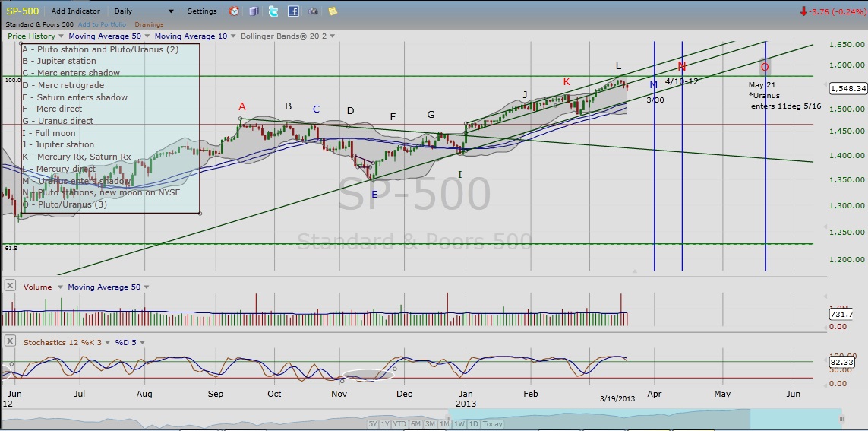Take a chart snapshot with camera icon
The image size is (868, 431).
(314, 11)
